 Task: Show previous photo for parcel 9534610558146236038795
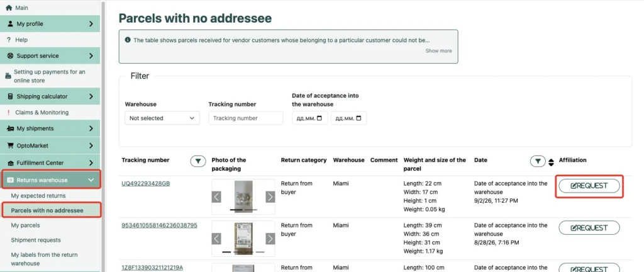[216, 239]
